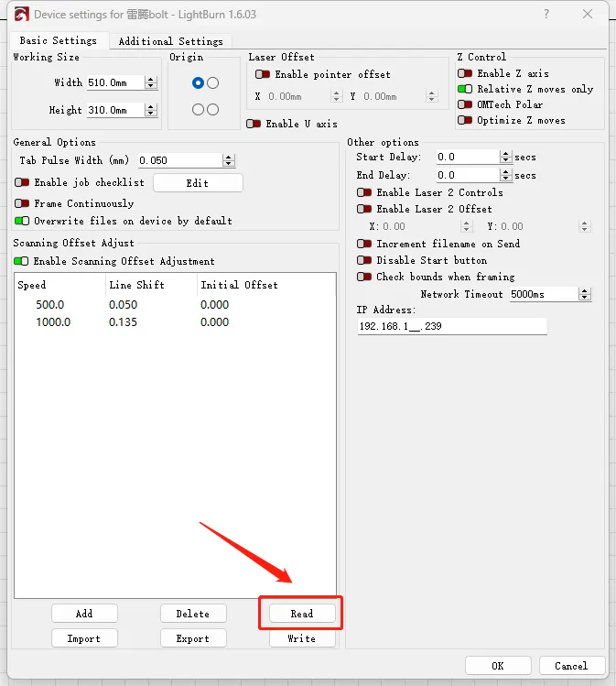Select the bottom-left origin radio button

coord(198,109)
